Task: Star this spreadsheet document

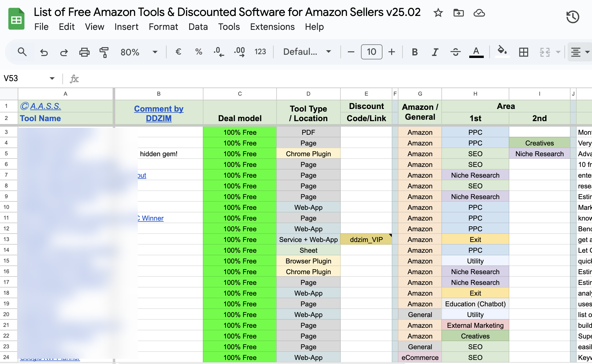Action: (x=438, y=13)
